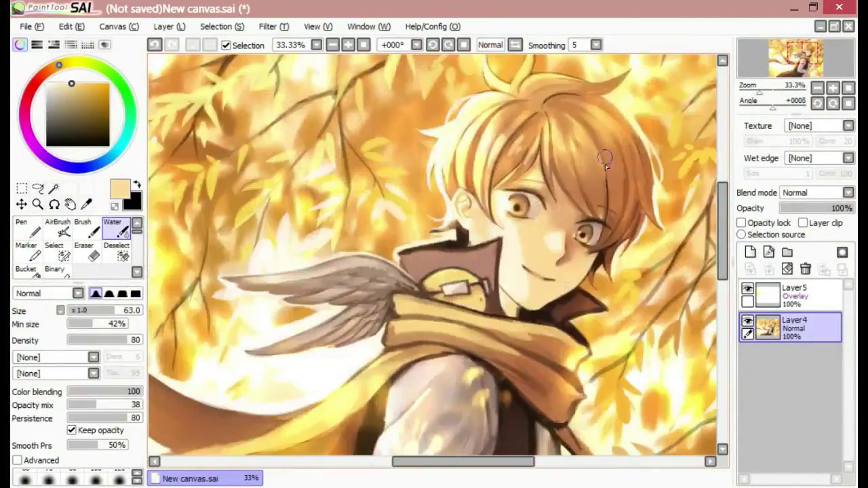Open the first brush [None] shape dropdown
Viewport: 868px width, 488px height.
(x=56, y=357)
